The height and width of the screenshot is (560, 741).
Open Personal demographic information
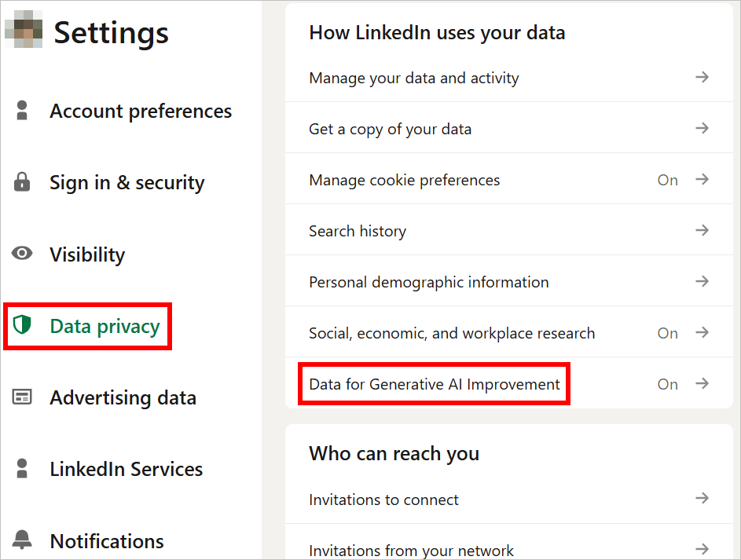(x=429, y=281)
